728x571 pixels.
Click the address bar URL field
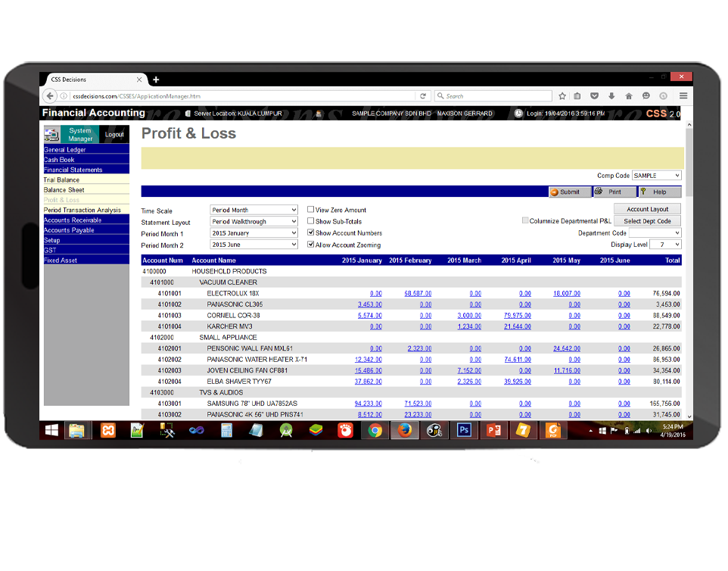tap(242, 96)
